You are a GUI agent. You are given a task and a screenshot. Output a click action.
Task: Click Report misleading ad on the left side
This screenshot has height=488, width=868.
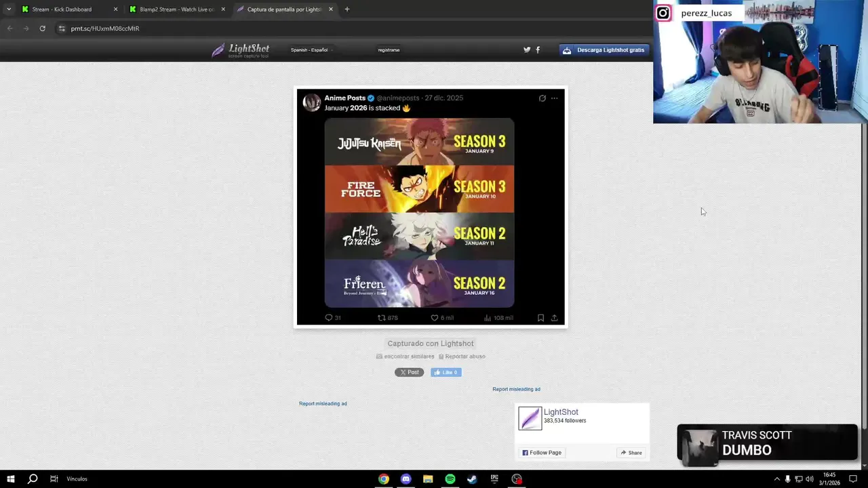(x=323, y=403)
